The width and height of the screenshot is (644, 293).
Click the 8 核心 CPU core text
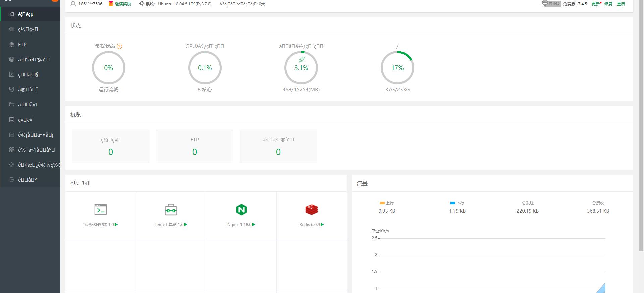(205, 90)
